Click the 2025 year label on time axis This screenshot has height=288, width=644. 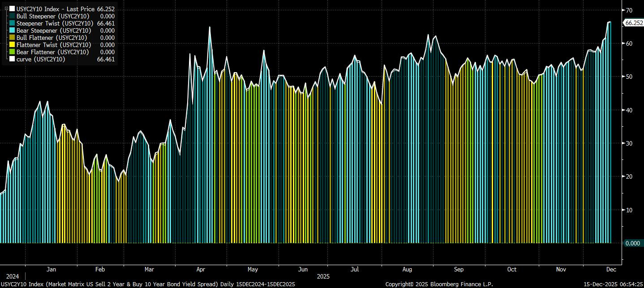323,276
